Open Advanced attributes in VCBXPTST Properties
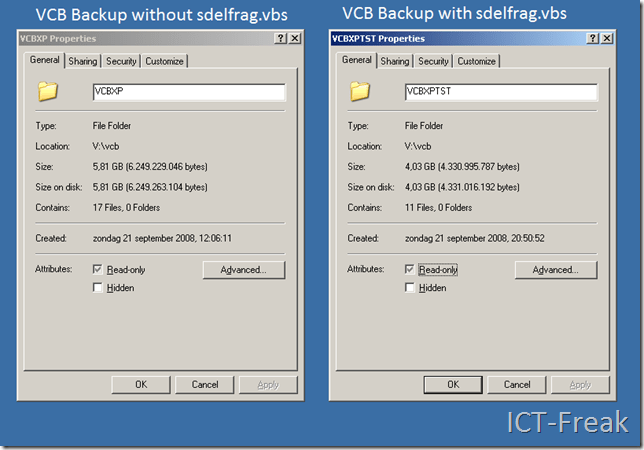 [x=555, y=270]
